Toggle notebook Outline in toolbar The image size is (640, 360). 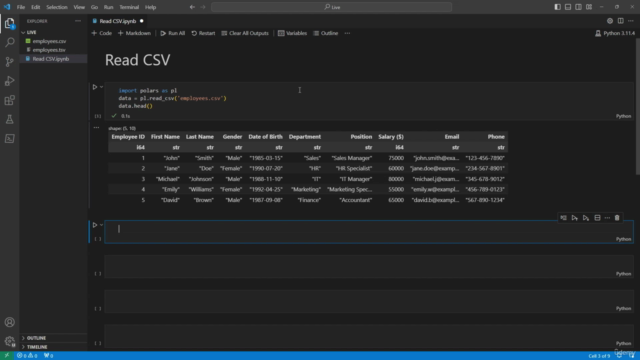click(326, 33)
